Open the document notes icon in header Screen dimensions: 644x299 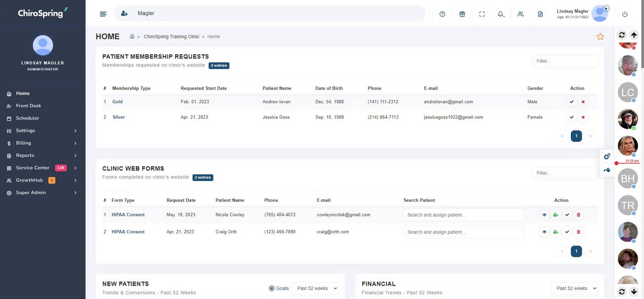pos(540,14)
